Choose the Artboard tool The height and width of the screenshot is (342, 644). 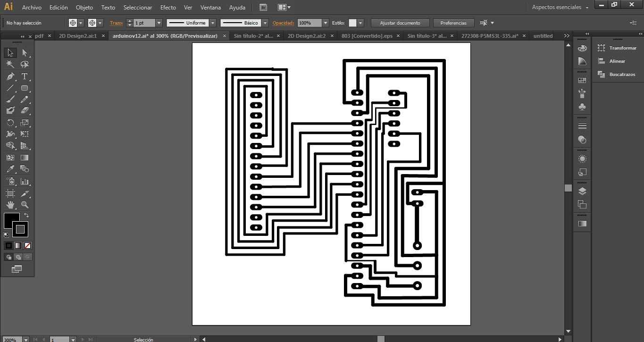click(x=10, y=193)
